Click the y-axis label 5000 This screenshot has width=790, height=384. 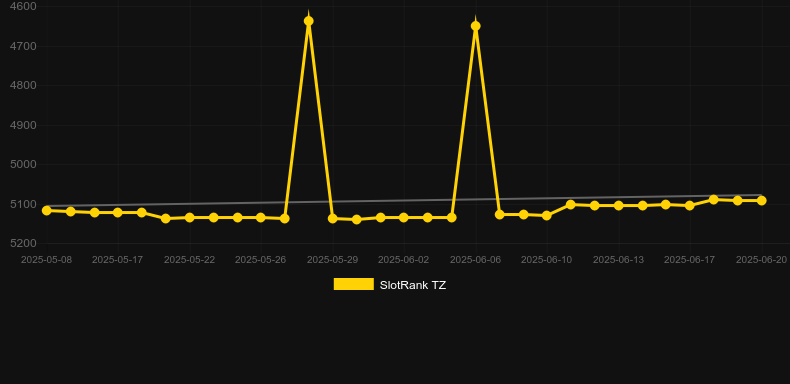[x=23, y=164]
